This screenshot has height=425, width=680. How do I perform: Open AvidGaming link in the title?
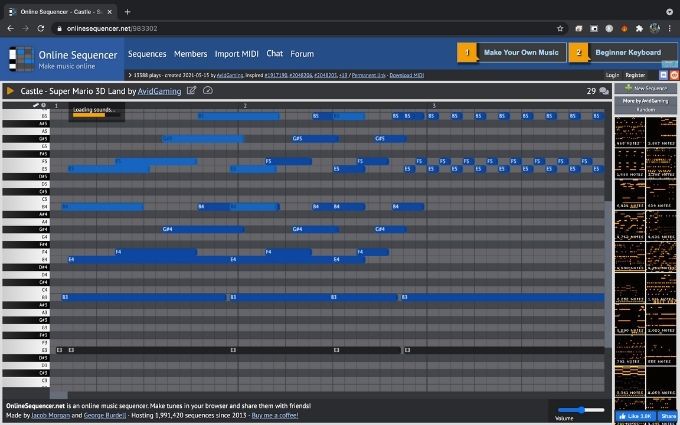pyautogui.click(x=159, y=91)
